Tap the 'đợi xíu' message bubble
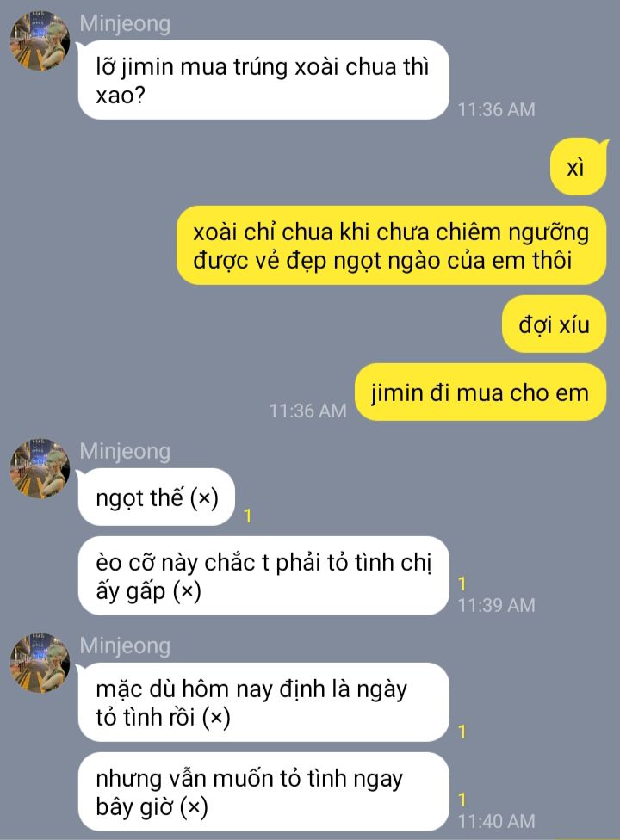 click(554, 324)
